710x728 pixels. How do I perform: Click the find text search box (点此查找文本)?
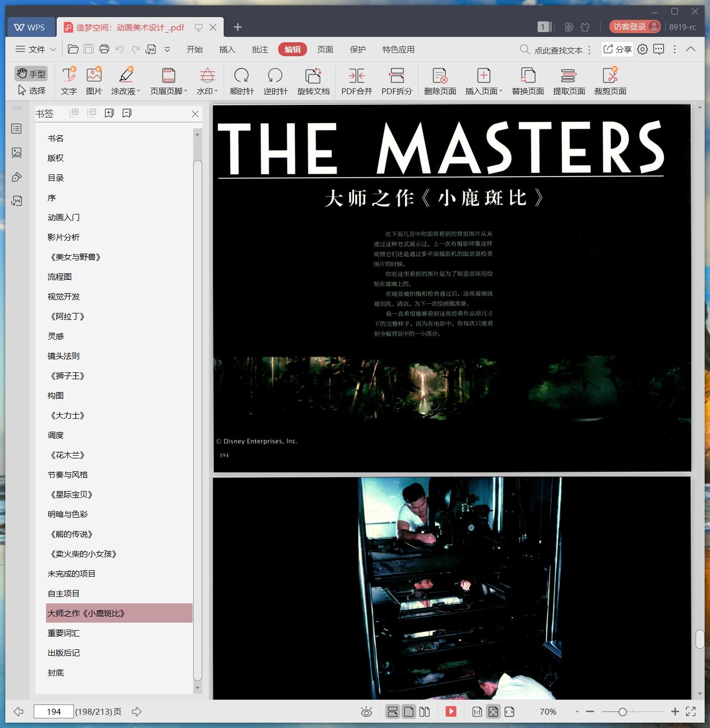point(551,50)
